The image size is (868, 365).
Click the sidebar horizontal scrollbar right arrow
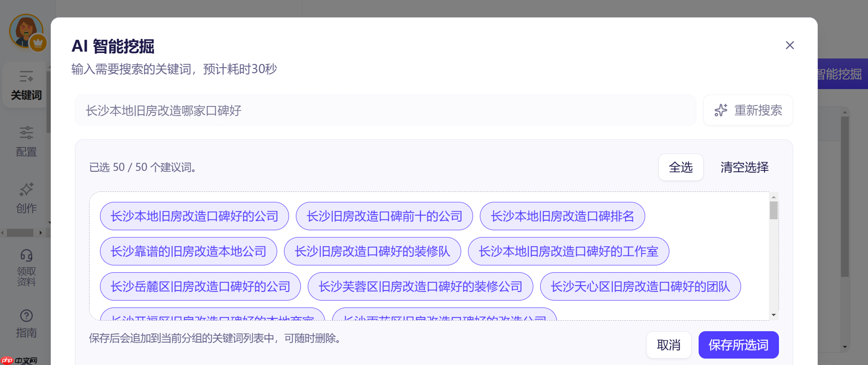pos(41,233)
